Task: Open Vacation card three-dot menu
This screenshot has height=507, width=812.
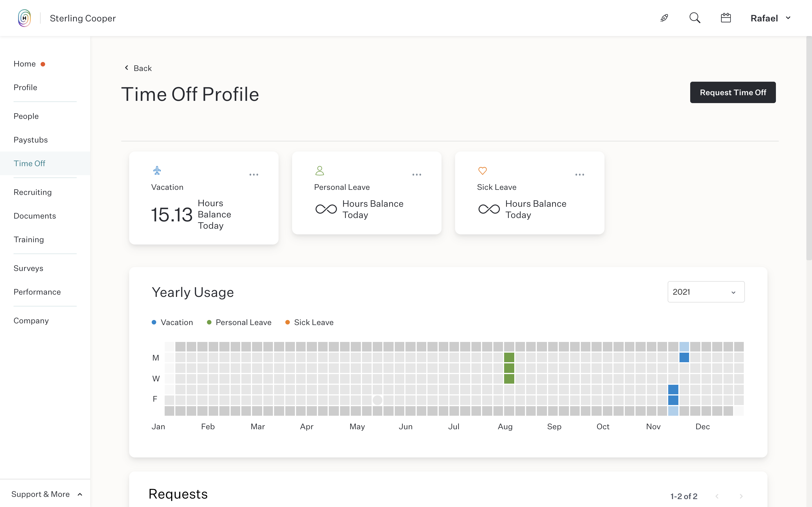Action: click(x=254, y=175)
